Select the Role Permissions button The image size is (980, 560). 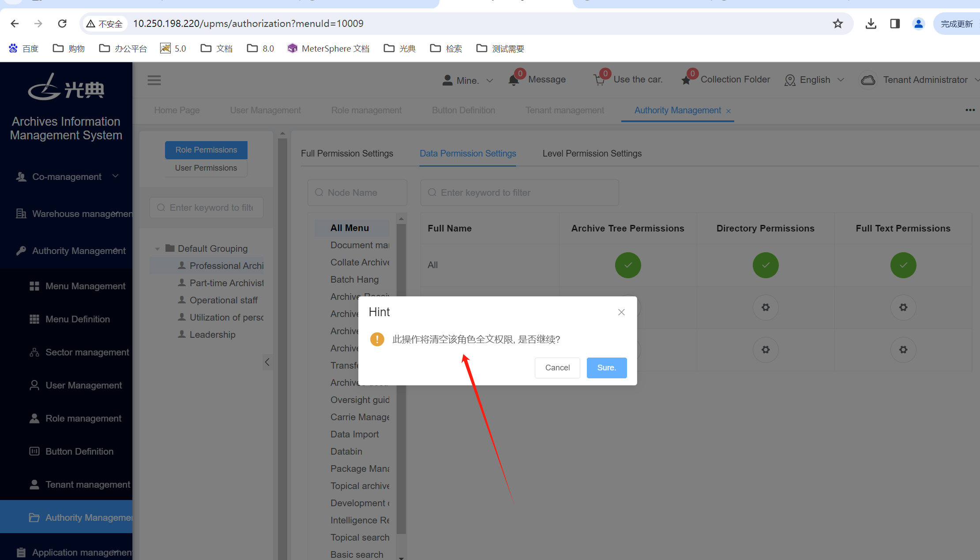click(206, 150)
